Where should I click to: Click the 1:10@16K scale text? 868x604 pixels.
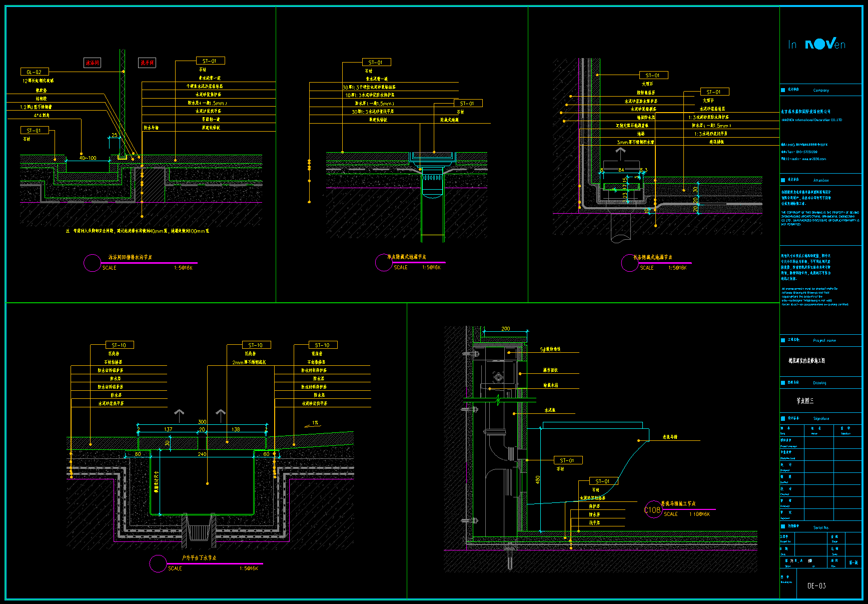coord(699,514)
